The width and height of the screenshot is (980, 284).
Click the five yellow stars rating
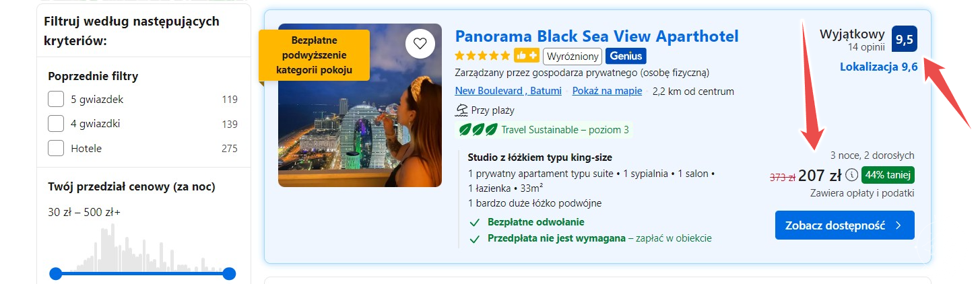pyautogui.click(x=482, y=55)
